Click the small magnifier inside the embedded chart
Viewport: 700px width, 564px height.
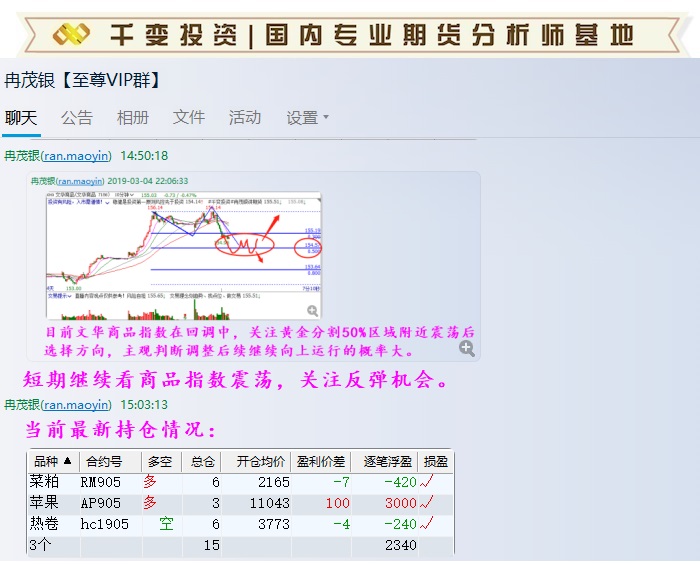tap(313, 311)
